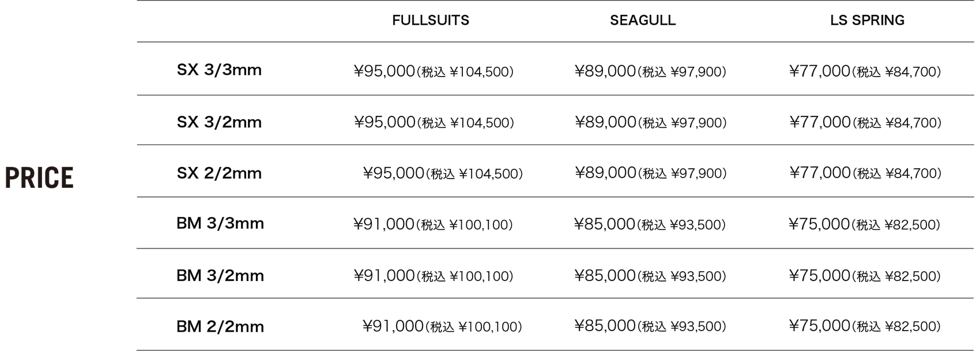Select the LS SPRING column header
Screen dimensions: 980x360
[867, 20]
